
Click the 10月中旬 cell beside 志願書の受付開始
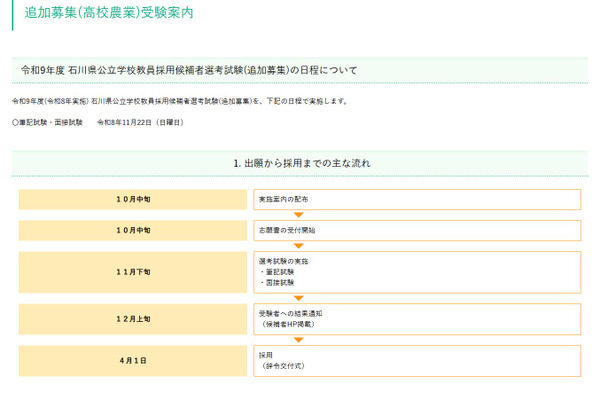133,230
